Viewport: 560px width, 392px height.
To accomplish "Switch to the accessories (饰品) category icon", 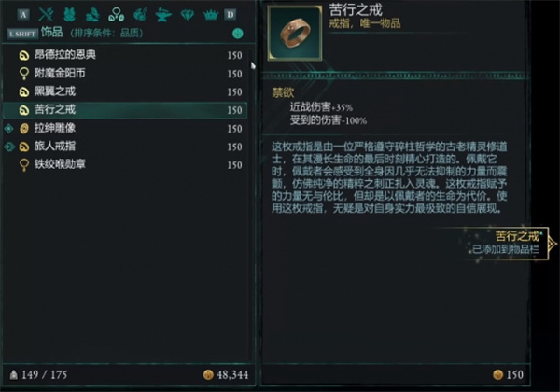I will tap(116, 14).
